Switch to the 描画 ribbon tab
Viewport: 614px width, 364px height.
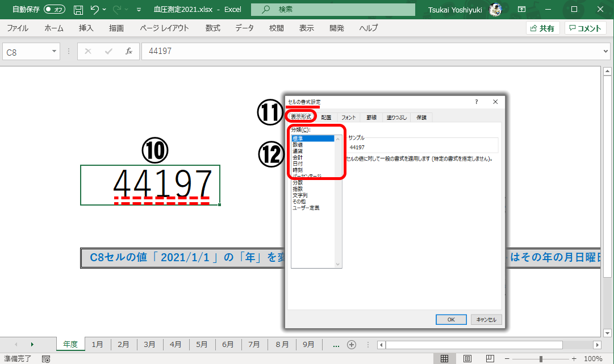coord(116,28)
